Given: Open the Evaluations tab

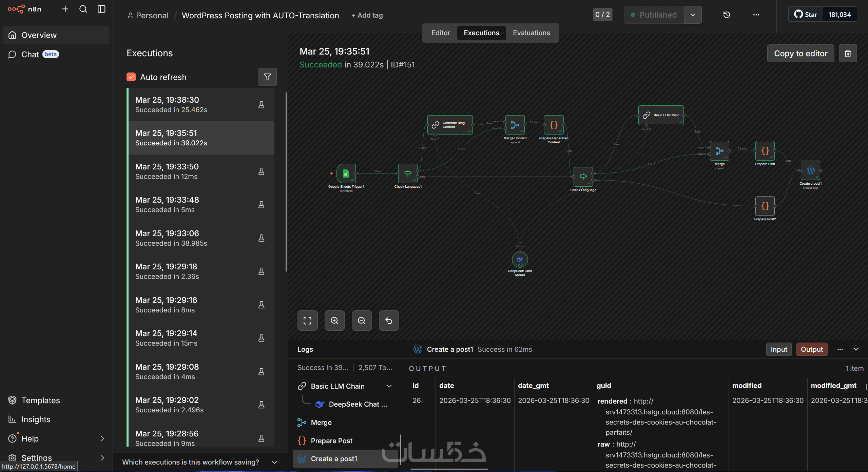Looking at the screenshot, I should tap(531, 33).
